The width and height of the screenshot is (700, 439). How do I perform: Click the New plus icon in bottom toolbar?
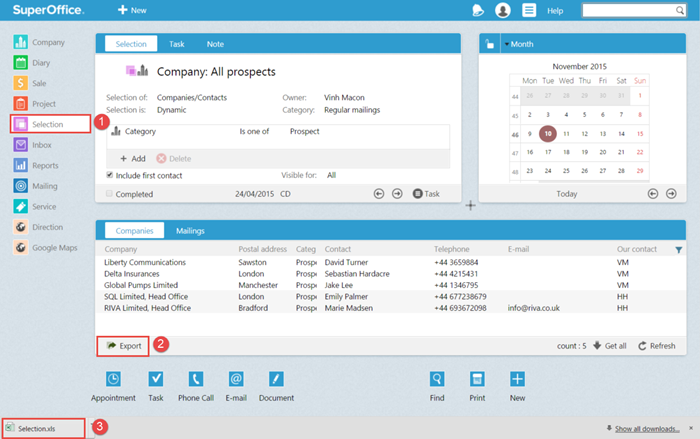coord(517,379)
